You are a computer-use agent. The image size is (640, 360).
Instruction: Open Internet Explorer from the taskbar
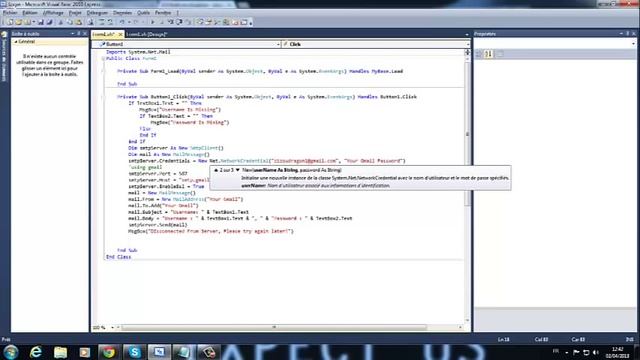[x=36, y=352]
